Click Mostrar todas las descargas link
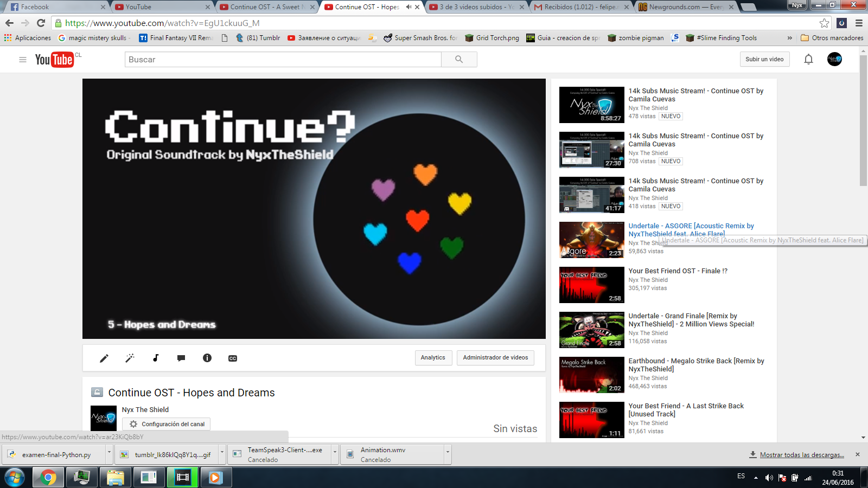 click(x=802, y=455)
